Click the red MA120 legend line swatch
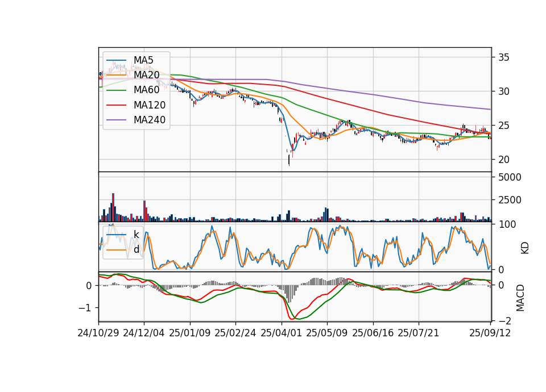This screenshot has width=546, height=392. click(x=117, y=105)
